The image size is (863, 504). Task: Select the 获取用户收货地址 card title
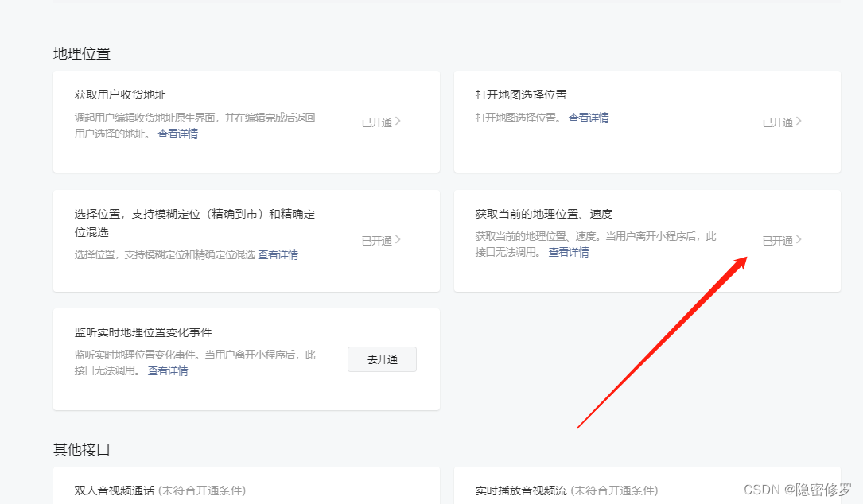(x=120, y=95)
